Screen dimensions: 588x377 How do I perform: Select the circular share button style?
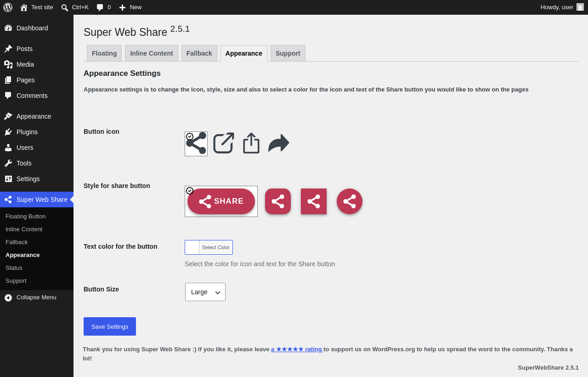(350, 201)
